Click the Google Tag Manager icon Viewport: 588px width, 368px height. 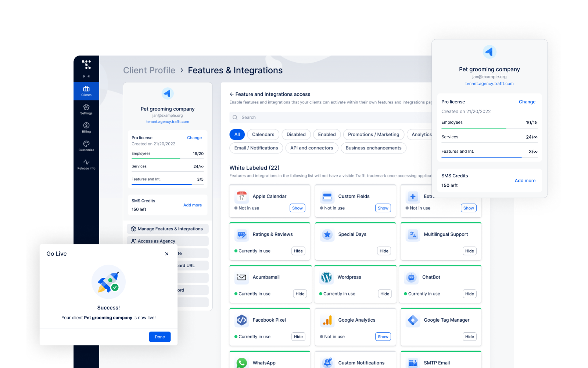[x=413, y=320]
